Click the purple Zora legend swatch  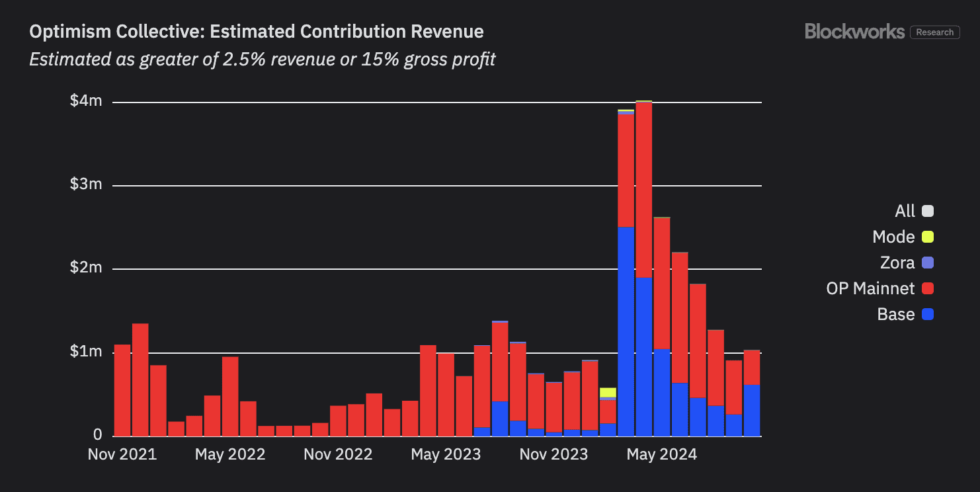[x=928, y=263]
